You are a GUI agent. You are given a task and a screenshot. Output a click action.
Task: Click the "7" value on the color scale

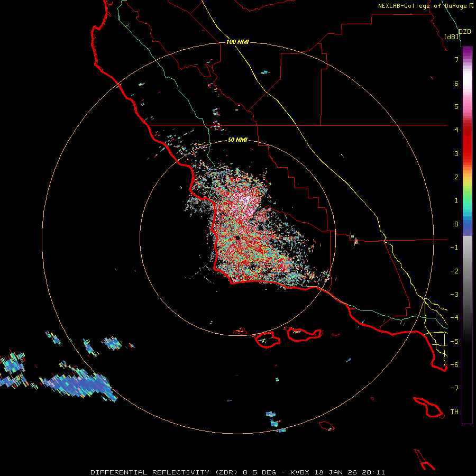coord(456,59)
